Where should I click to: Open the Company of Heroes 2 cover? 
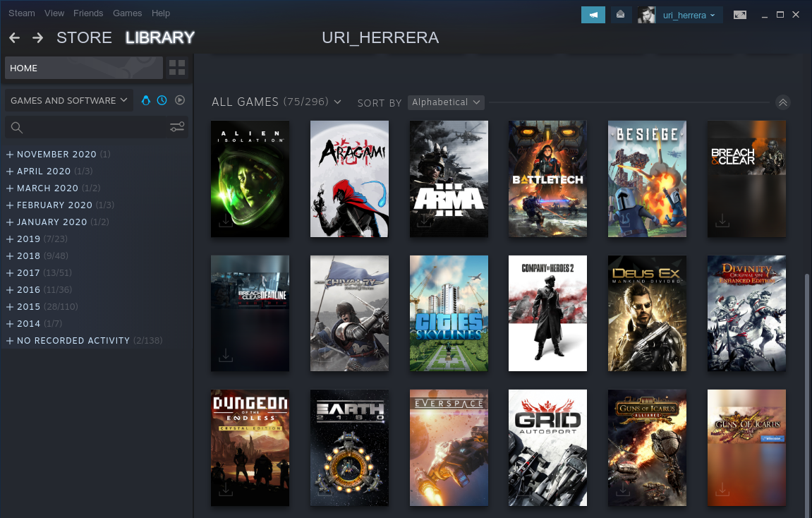pos(548,313)
